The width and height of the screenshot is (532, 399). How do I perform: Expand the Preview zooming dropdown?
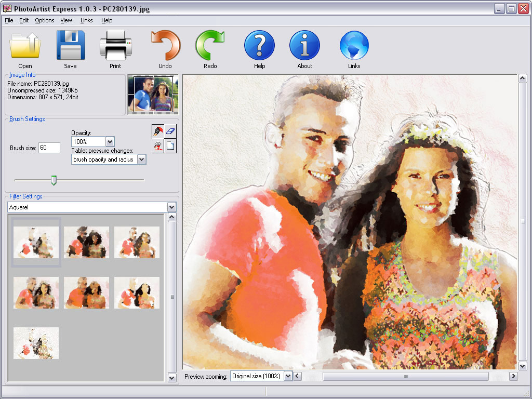tap(288, 376)
